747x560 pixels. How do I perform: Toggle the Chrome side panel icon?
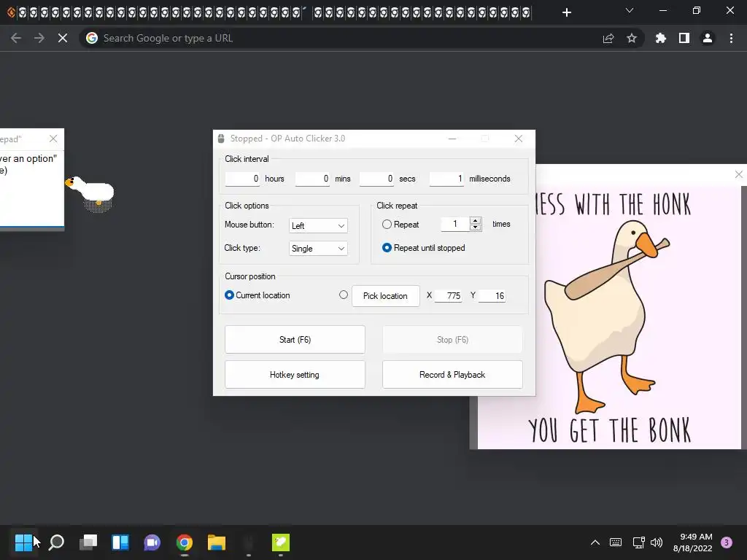[684, 38]
